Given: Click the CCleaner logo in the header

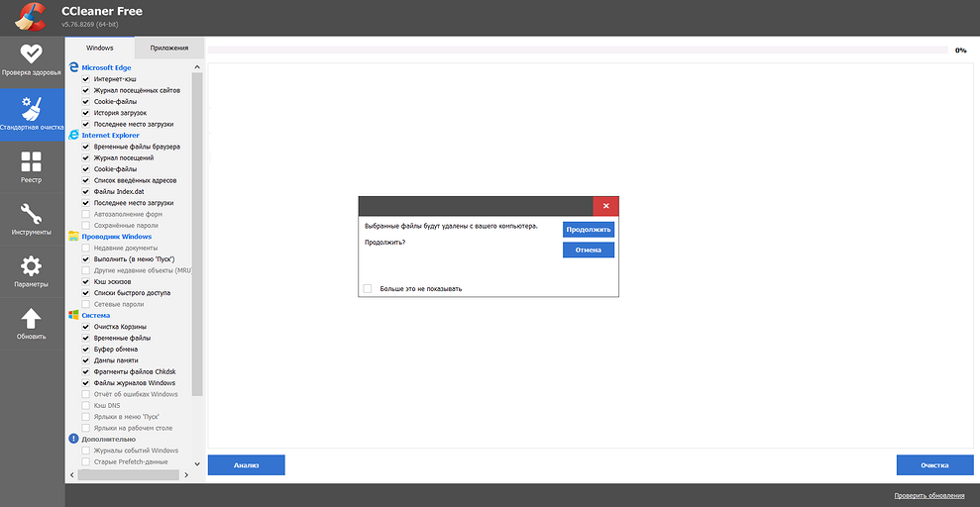Looking at the screenshot, I should (x=27, y=17).
